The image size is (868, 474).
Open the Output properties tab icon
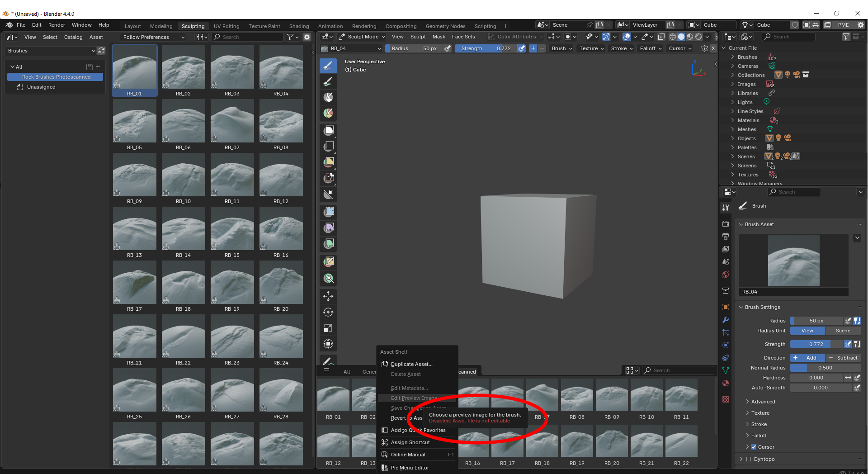(x=726, y=236)
